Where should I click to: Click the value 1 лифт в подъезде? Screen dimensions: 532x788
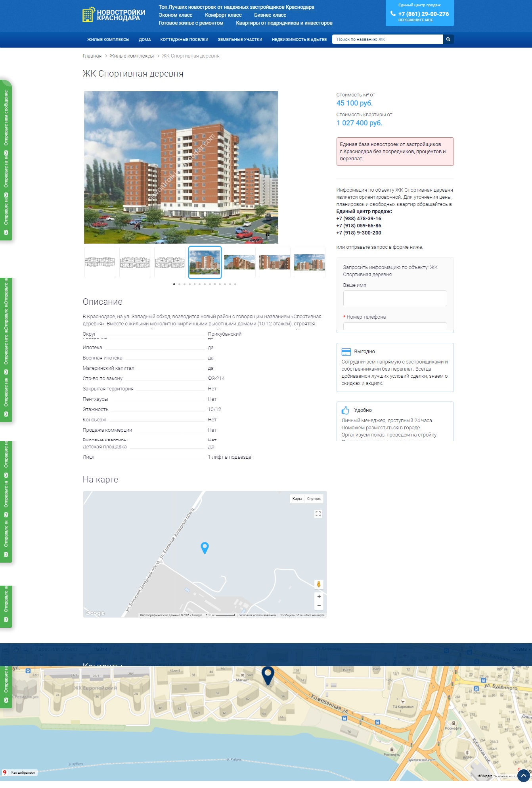coord(229,457)
